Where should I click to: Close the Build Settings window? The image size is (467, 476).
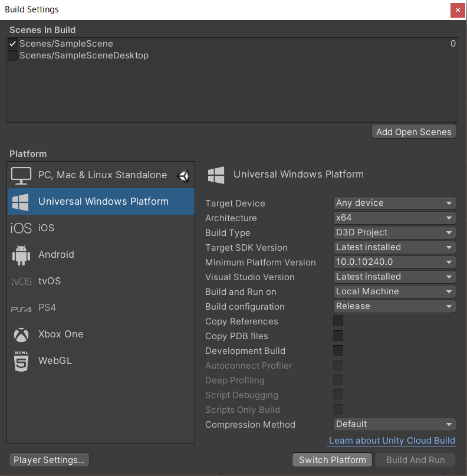coord(458,10)
